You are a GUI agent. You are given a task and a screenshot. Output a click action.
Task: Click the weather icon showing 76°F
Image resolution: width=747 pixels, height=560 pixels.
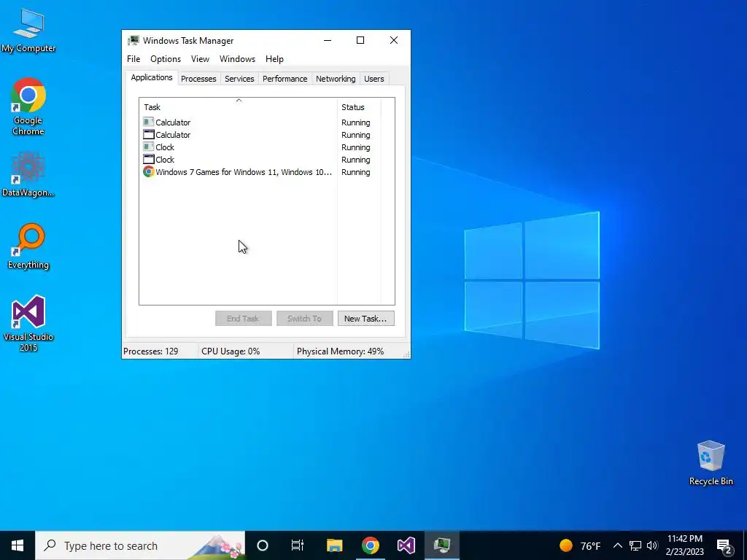tap(566, 545)
